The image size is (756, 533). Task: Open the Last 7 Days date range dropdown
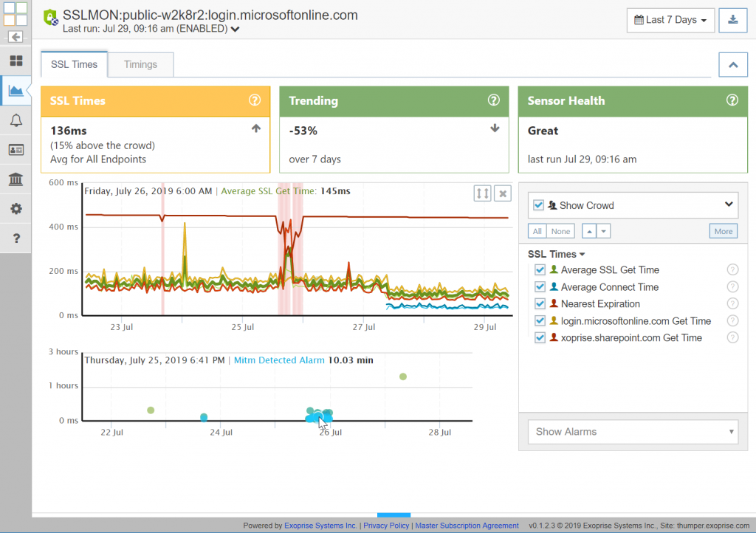670,20
